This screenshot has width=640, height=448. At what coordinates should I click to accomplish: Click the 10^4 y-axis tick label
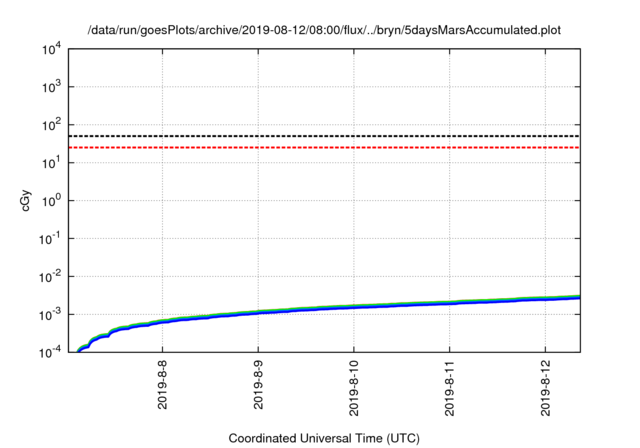(x=51, y=50)
